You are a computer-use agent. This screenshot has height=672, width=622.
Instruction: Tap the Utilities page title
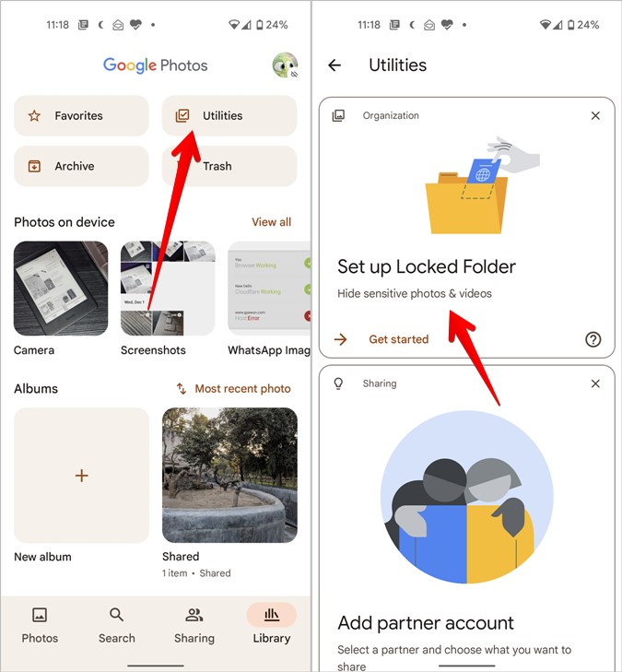397,65
